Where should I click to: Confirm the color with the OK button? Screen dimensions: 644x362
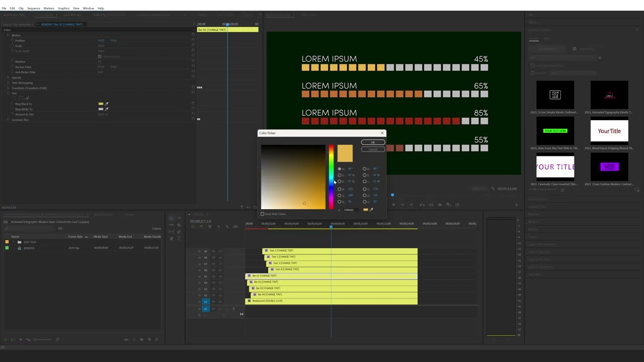(x=373, y=143)
